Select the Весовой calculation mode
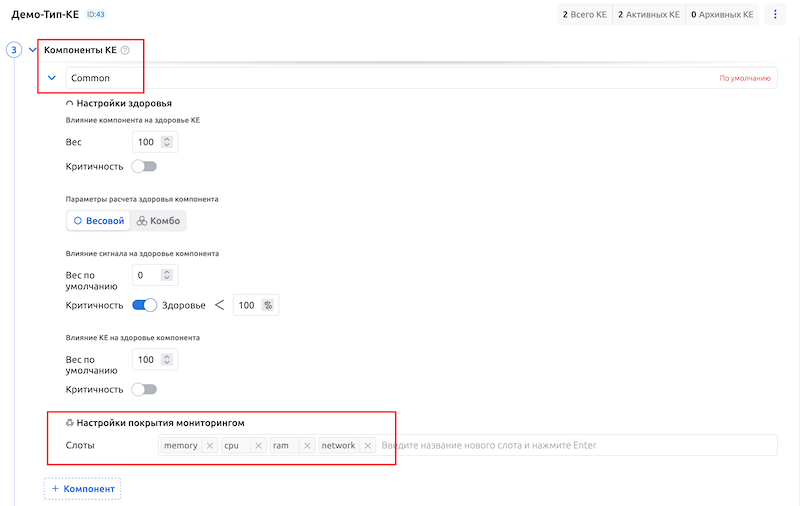Viewport: 800px width, 506px height. click(98, 221)
